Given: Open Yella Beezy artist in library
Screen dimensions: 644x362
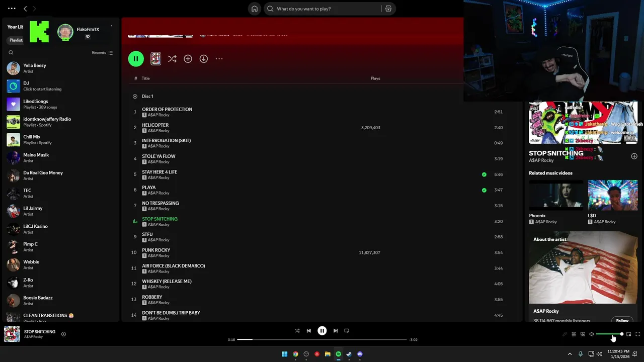Looking at the screenshot, I should click(x=60, y=68).
